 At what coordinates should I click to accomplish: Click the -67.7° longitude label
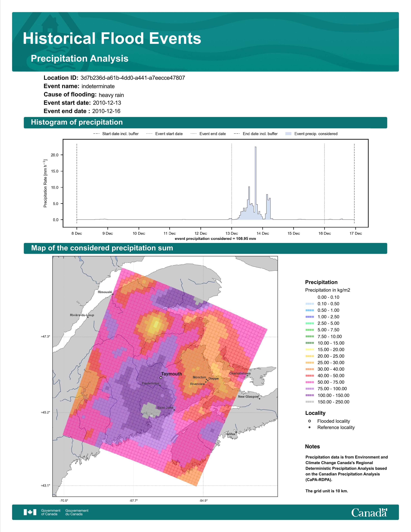coord(134,501)
